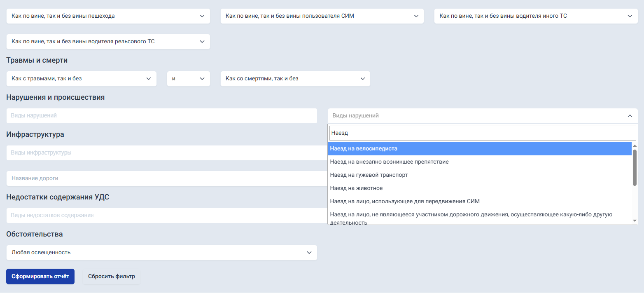Open the СИМ user fault dropdown
Image resolution: width=644 pixels, height=293 pixels.
pyautogui.click(x=322, y=16)
